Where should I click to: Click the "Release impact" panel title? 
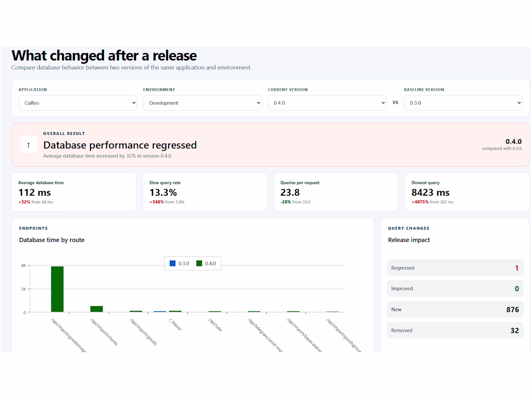[x=409, y=240]
